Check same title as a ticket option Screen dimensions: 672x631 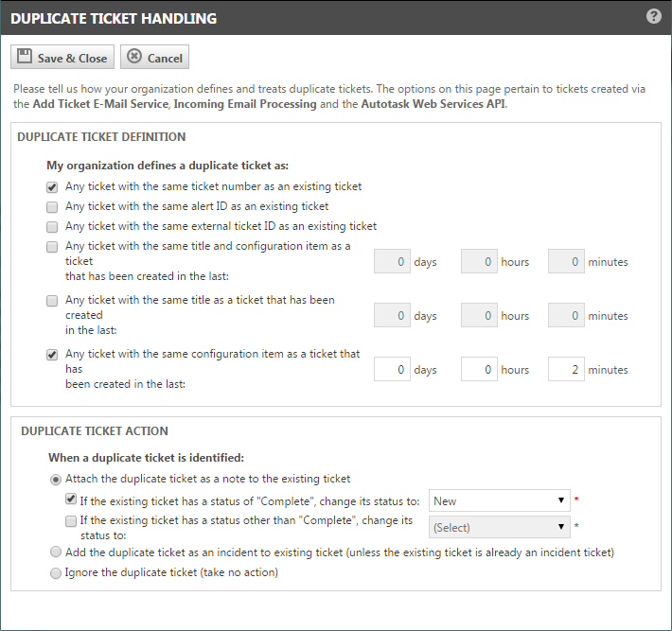click(x=52, y=301)
